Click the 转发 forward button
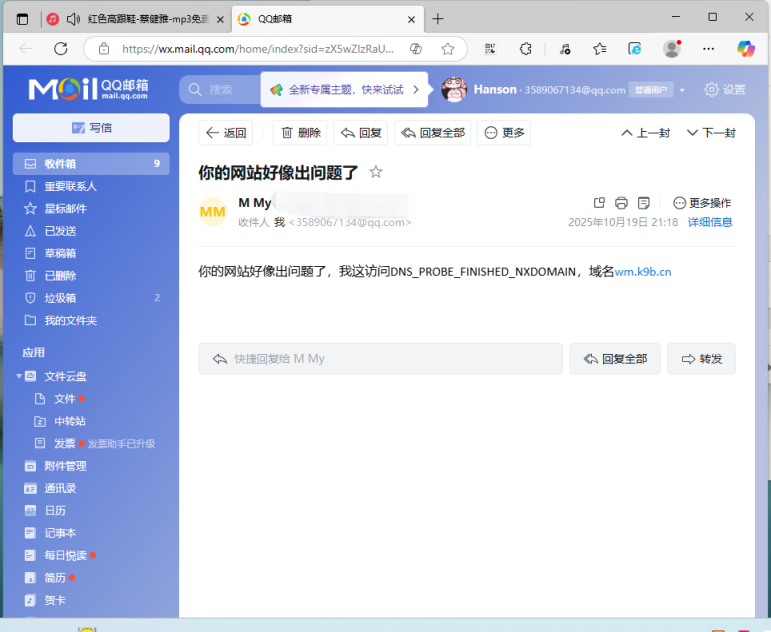This screenshot has width=771, height=632. point(701,359)
